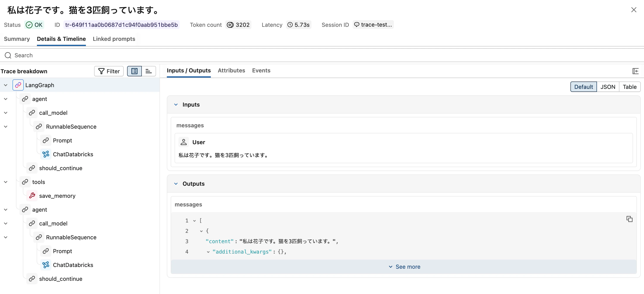Click the LangGraph chain icon
The image size is (644, 294).
pos(18,85)
